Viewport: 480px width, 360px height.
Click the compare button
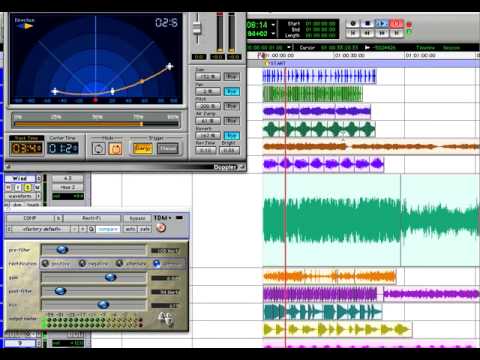click(108, 229)
